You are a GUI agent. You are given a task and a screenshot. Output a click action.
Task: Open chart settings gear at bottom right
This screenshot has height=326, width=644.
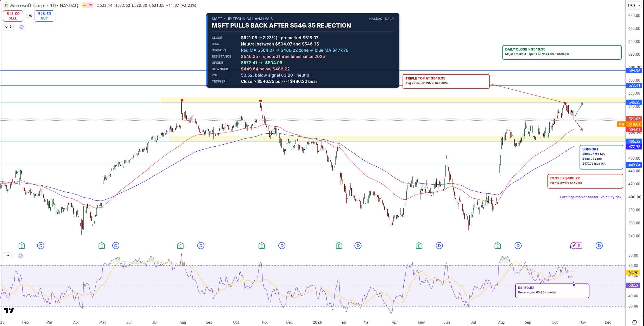634,322
